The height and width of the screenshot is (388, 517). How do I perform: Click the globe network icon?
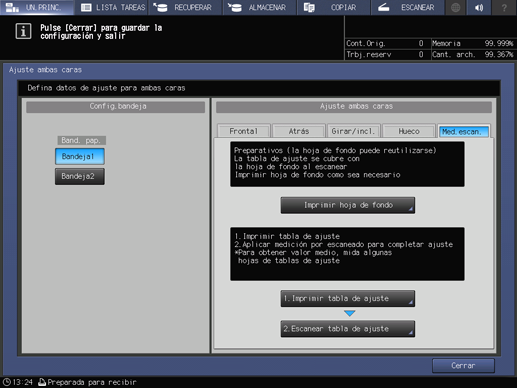[x=456, y=7]
